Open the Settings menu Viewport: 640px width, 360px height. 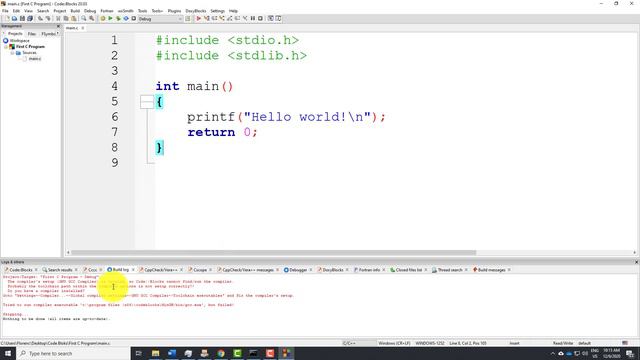tap(217, 11)
